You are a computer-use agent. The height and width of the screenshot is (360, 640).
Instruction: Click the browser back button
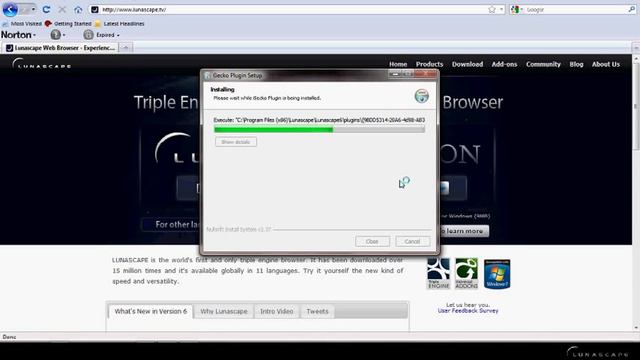10,9
